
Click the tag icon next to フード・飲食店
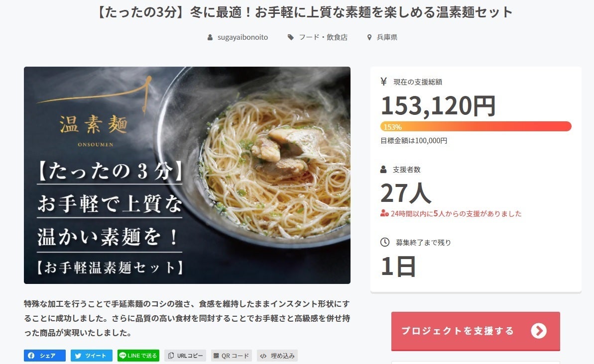(x=291, y=37)
